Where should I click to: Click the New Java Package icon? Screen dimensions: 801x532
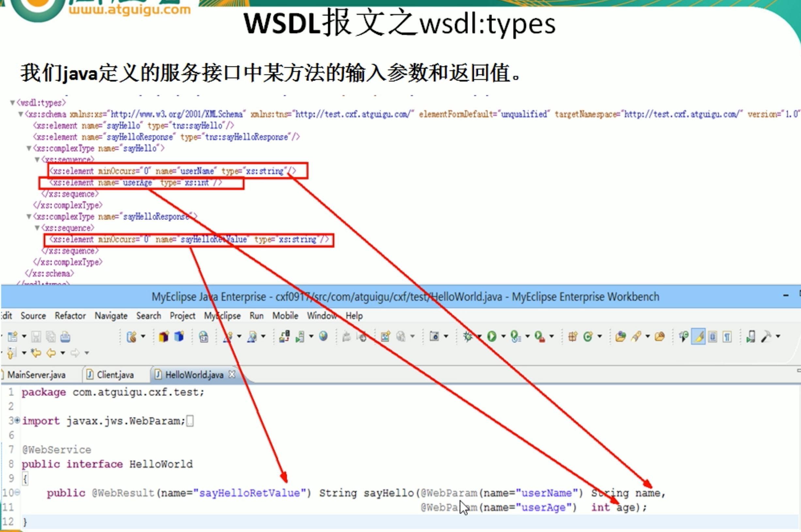pos(573,336)
